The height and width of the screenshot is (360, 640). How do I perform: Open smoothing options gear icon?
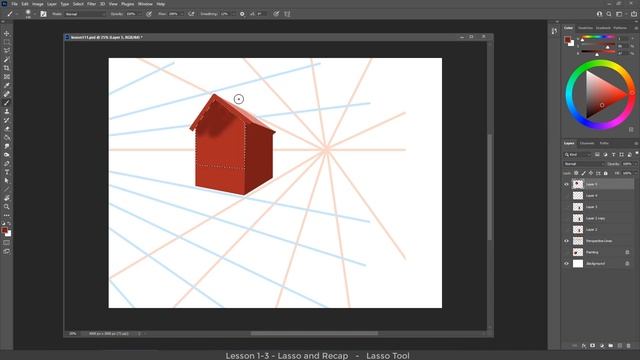click(242, 14)
